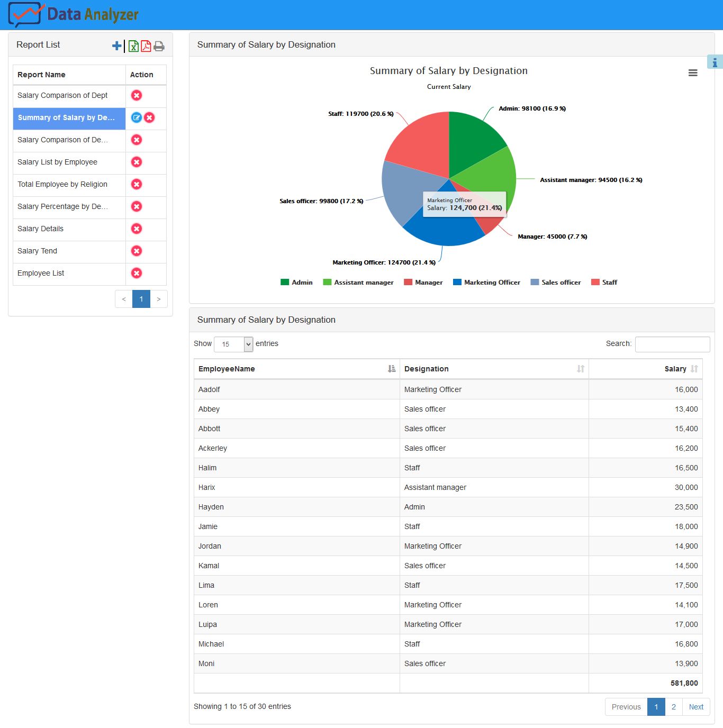Click the info icon on right edge
723x728 pixels.
pos(715,62)
